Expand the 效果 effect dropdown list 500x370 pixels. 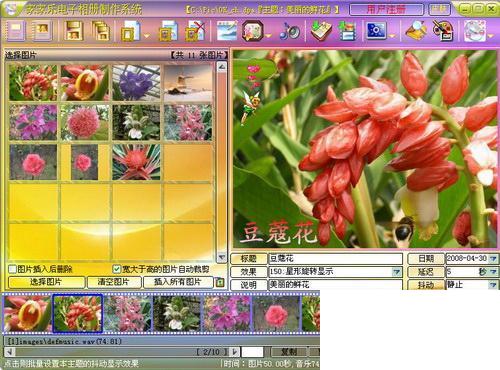coord(396,272)
